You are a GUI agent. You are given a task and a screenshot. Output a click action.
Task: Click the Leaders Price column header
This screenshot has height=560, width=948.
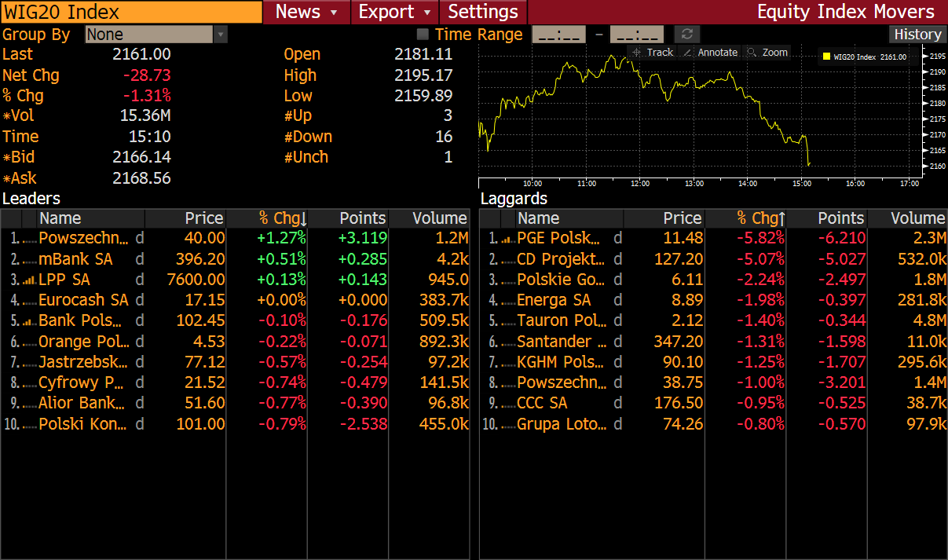[x=186, y=218]
